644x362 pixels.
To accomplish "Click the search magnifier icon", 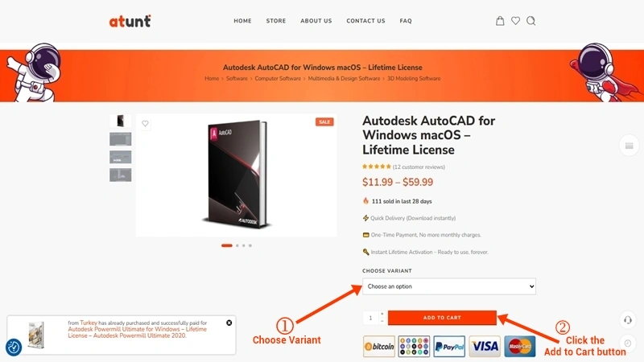I will tap(531, 21).
